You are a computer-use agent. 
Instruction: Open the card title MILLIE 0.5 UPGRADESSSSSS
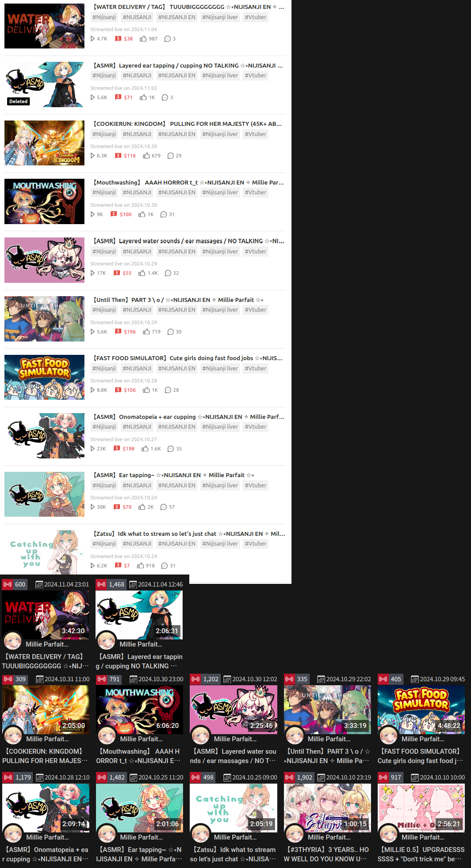coord(421,854)
